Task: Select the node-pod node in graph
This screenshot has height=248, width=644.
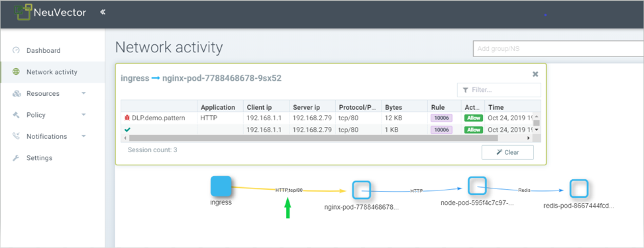Action: 477,186
